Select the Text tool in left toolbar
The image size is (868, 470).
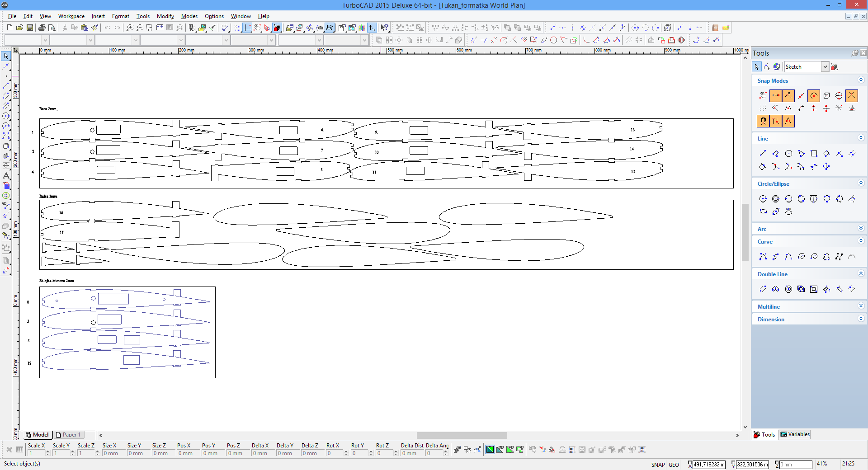tap(6, 176)
